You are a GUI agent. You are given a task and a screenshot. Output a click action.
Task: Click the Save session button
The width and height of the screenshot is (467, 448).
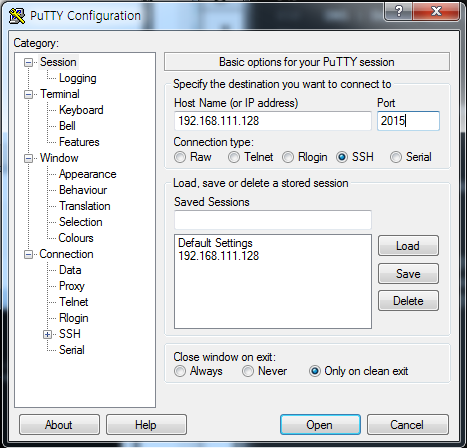(x=408, y=274)
